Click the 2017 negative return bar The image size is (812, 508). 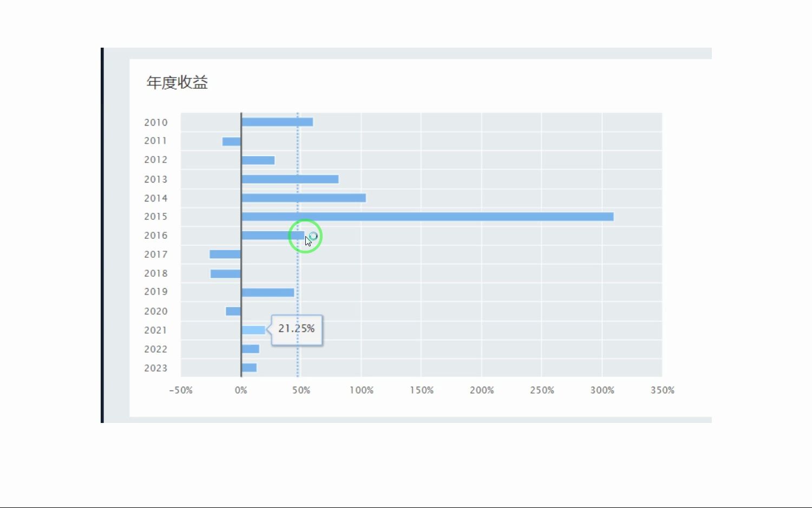point(226,254)
